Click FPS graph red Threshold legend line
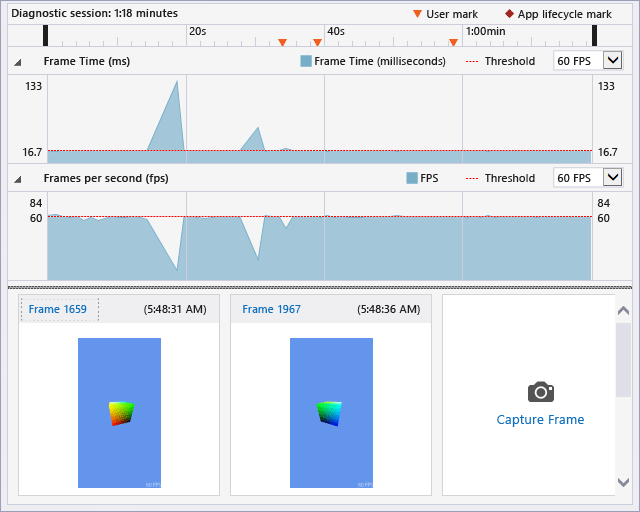Viewport: 640px width, 512px height. pyautogui.click(x=472, y=178)
